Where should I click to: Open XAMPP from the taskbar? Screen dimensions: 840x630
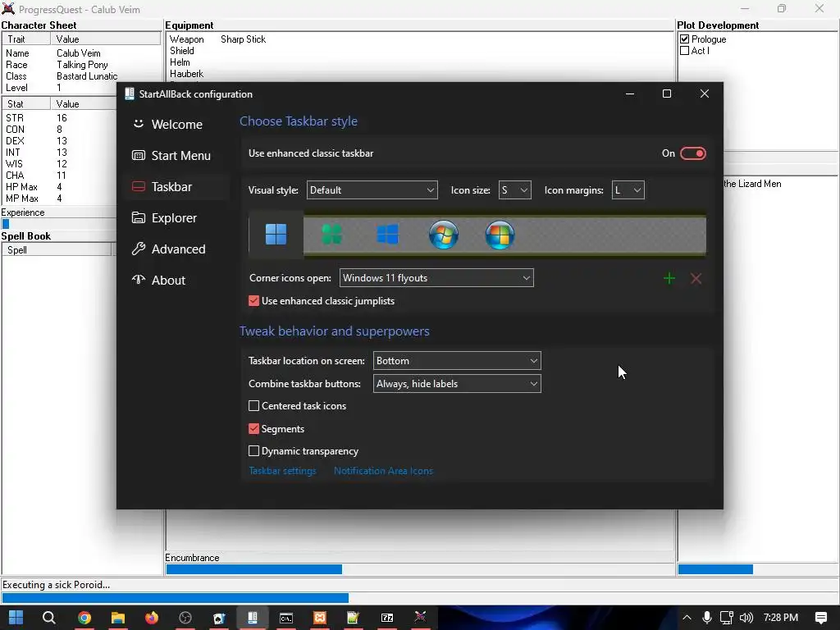point(320,618)
